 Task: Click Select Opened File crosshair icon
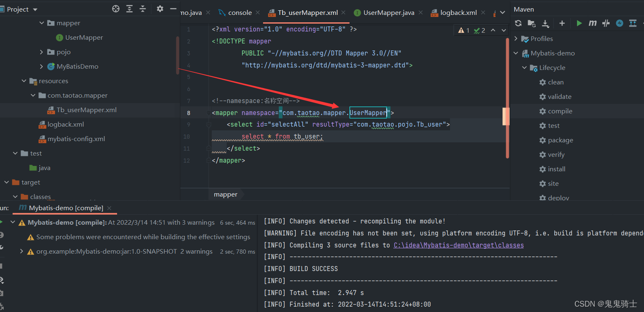click(x=116, y=9)
